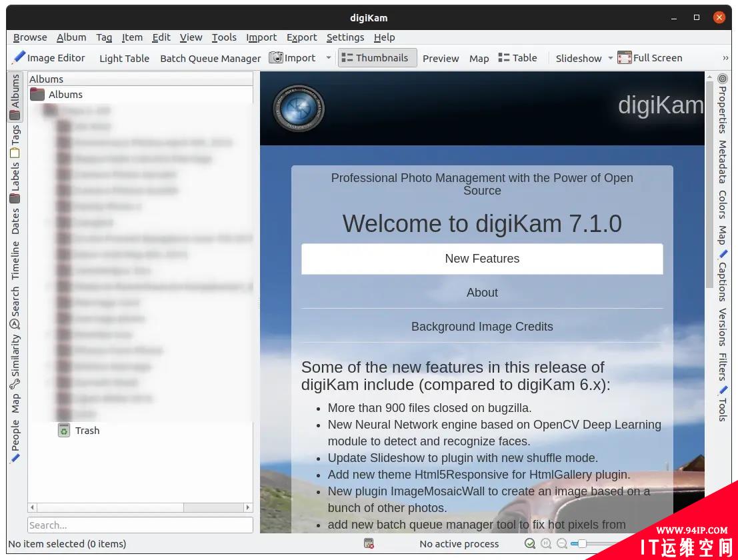Click the 'No item selected (0 items)' text
The height and width of the screenshot is (560, 738).
67,544
